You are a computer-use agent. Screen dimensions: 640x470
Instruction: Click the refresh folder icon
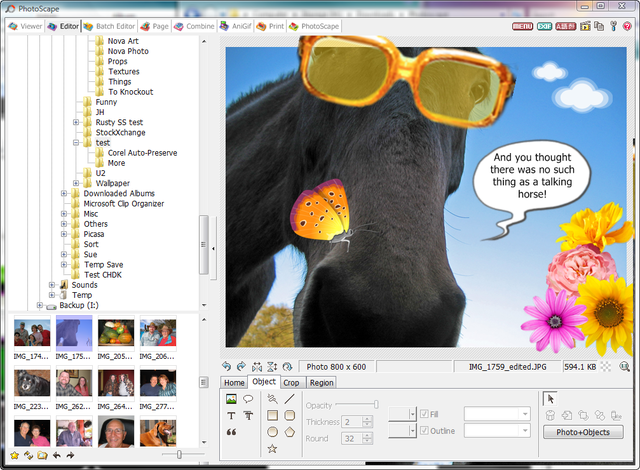pos(28,455)
